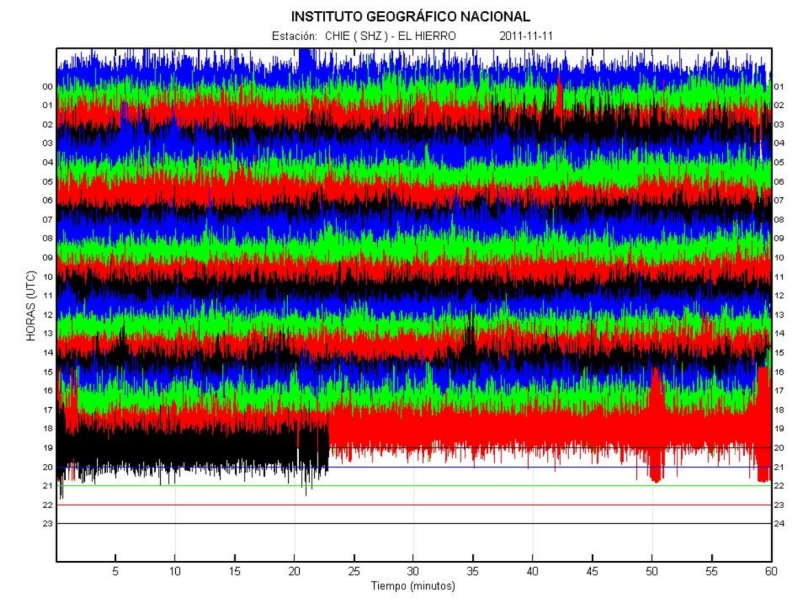The image size is (800, 605).
Task: Click right-side hour label 16
Action: coord(779,372)
